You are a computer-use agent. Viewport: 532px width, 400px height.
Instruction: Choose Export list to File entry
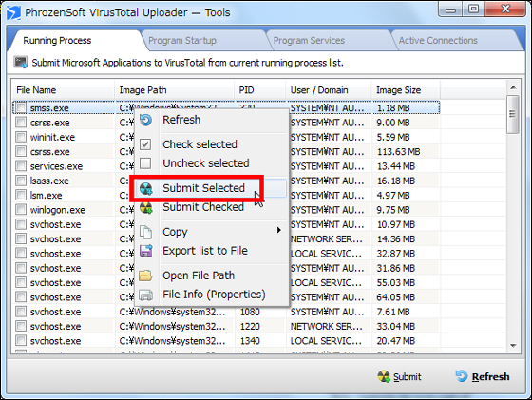pyautogui.click(x=212, y=251)
